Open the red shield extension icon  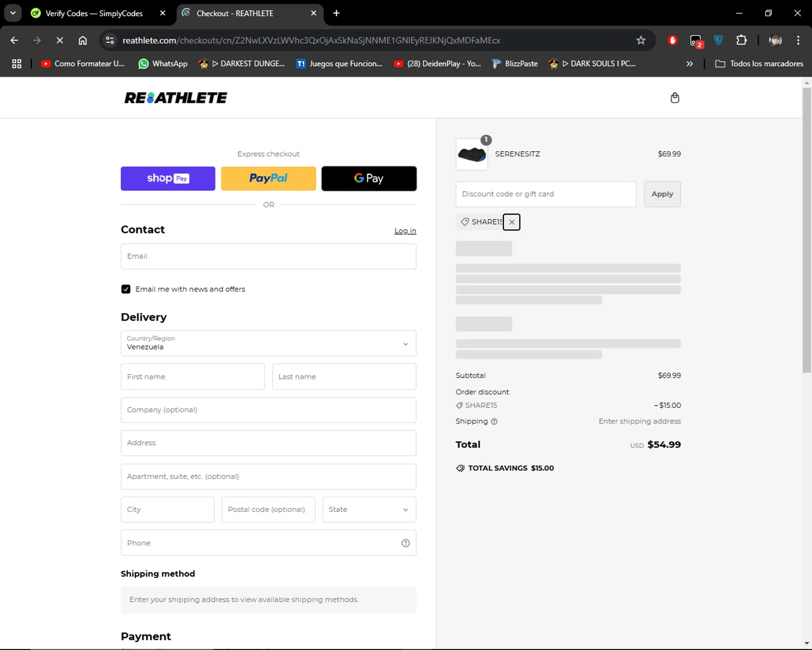[672, 40]
